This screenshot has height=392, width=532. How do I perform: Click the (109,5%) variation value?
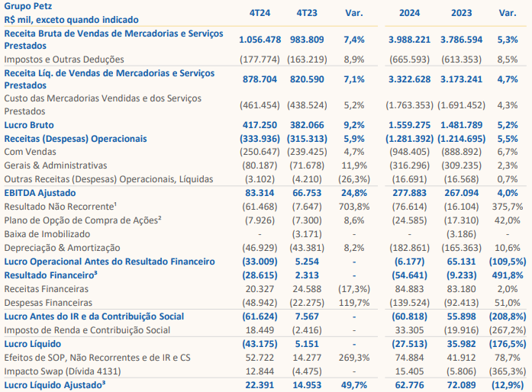[x=508, y=262]
